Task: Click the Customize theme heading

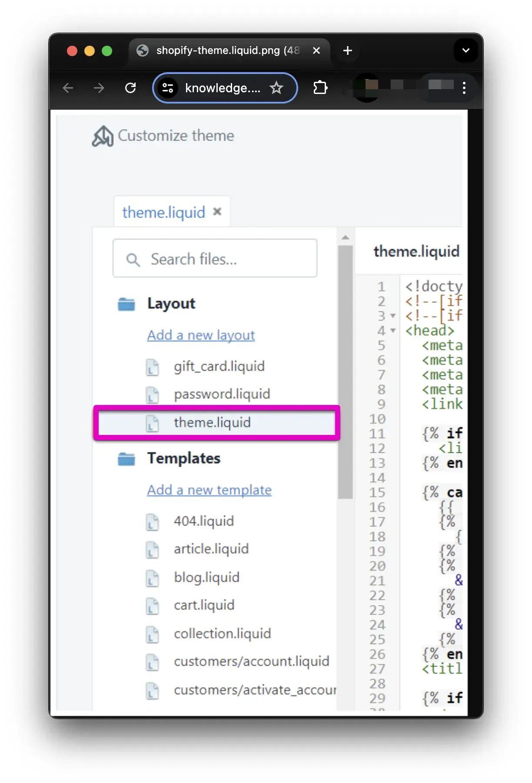Action: [176, 136]
